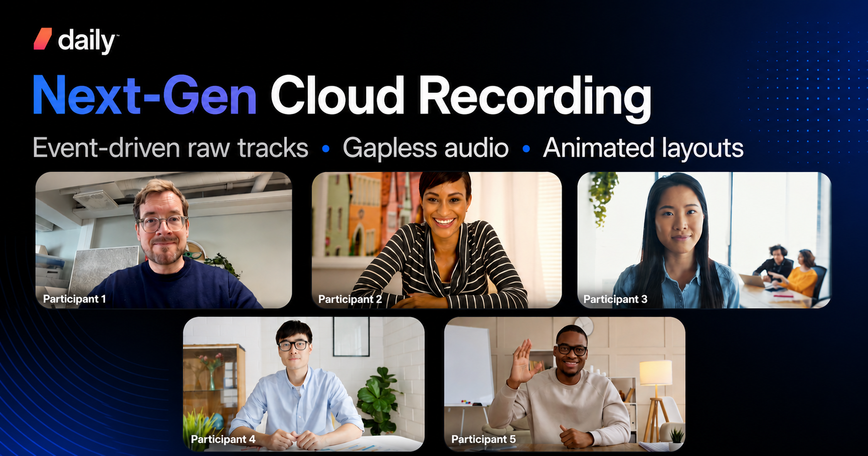
Task: Click the "Participant 1" name label
Action: (74, 299)
